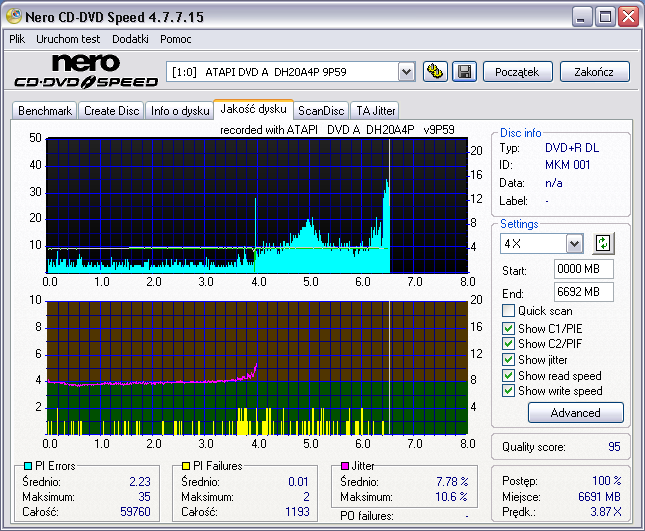The height and width of the screenshot is (531, 645).
Task: Switch to the Info o dysku tab
Action: tap(180, 111)
